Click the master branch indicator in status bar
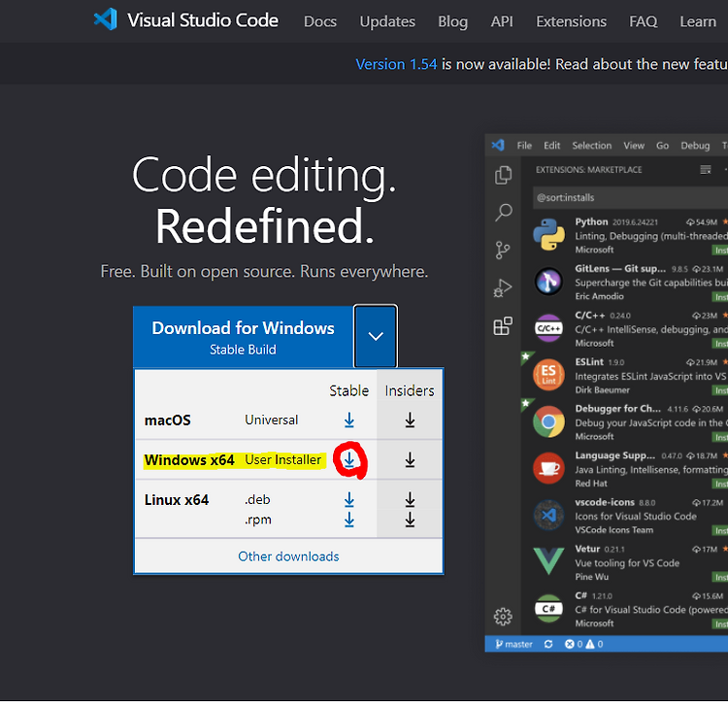 (513, 644)
